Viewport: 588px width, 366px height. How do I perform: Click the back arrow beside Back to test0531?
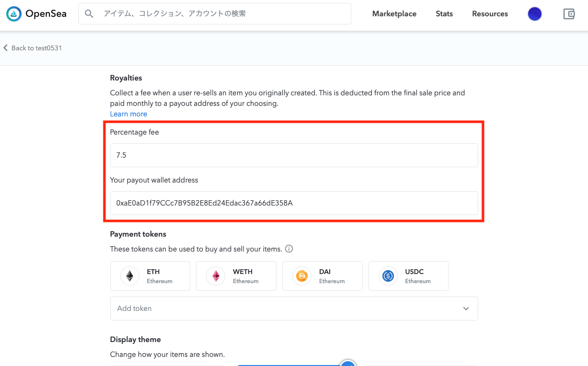(x=6, y=48)
